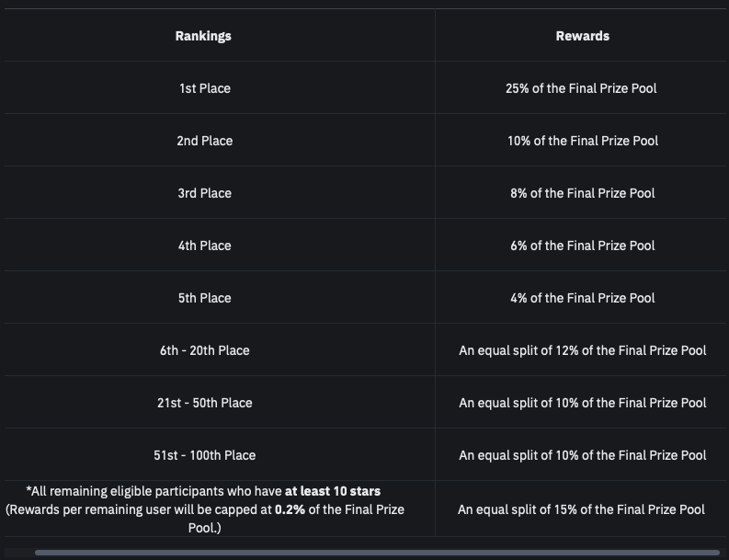Click the Rankings column header

pyautogui.click(x=203, y=36)
